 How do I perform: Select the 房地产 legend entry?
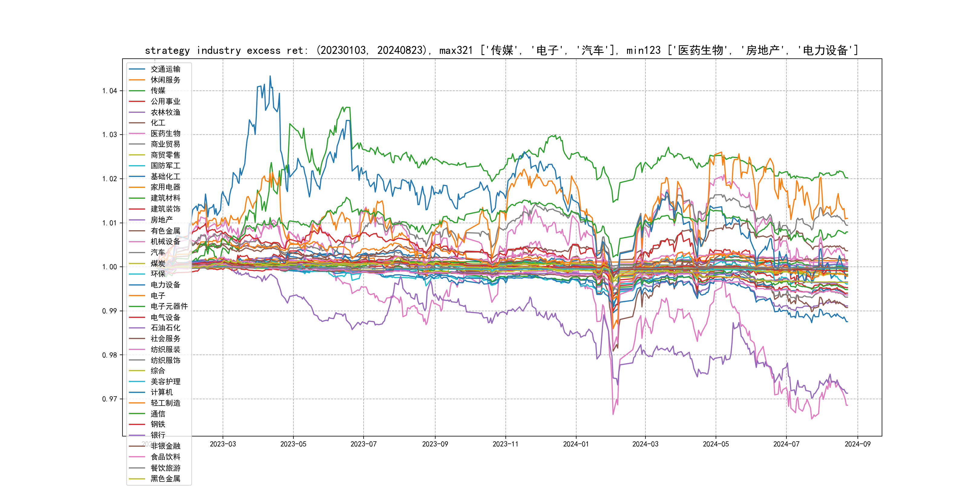tap(161, 220)
